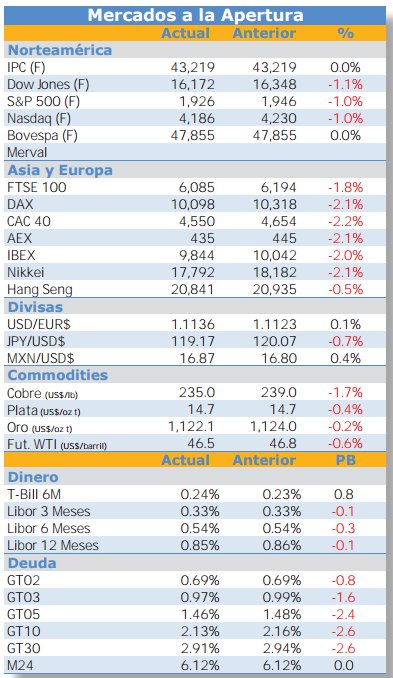Click the GT10 actual yield 2.13%
This screenshot has width=393, height=678.
pos(200,631)
